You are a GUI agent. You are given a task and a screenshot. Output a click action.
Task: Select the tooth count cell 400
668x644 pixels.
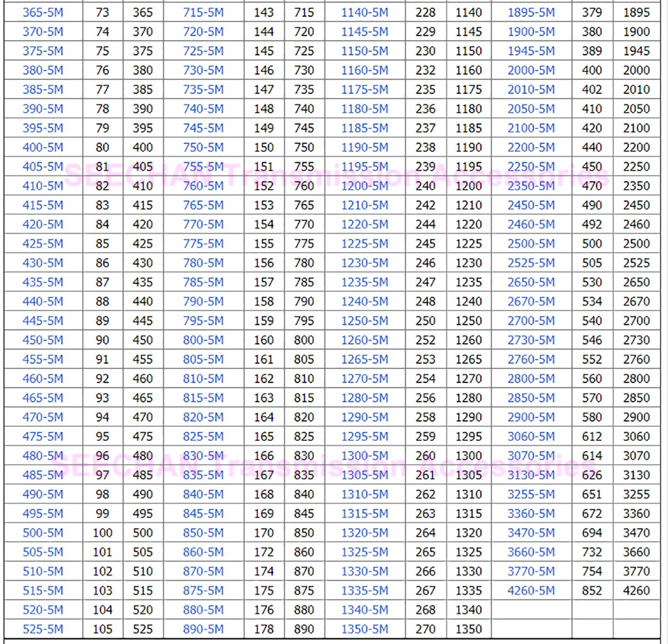(x=592, y=70)
